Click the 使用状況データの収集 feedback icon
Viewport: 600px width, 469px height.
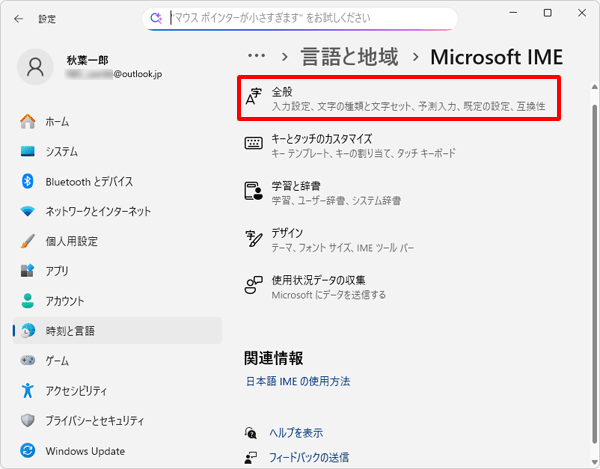click(x=253, y=285)
